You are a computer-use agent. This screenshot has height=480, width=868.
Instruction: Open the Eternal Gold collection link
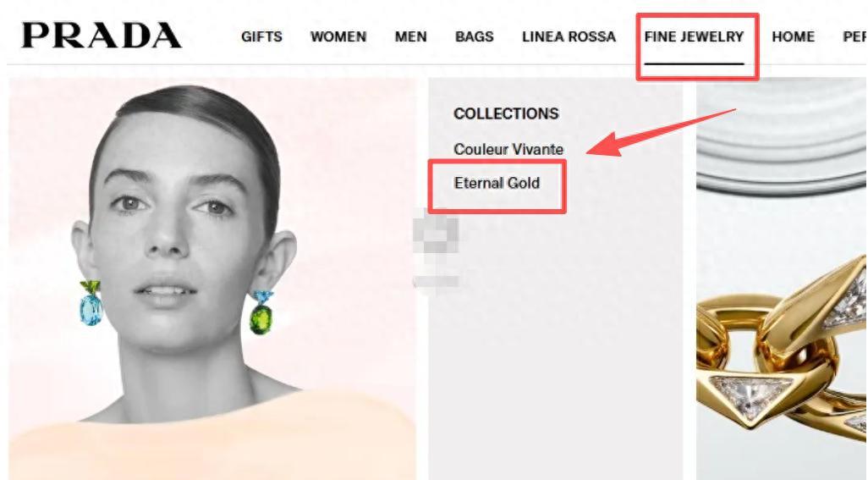pos(497,183)
